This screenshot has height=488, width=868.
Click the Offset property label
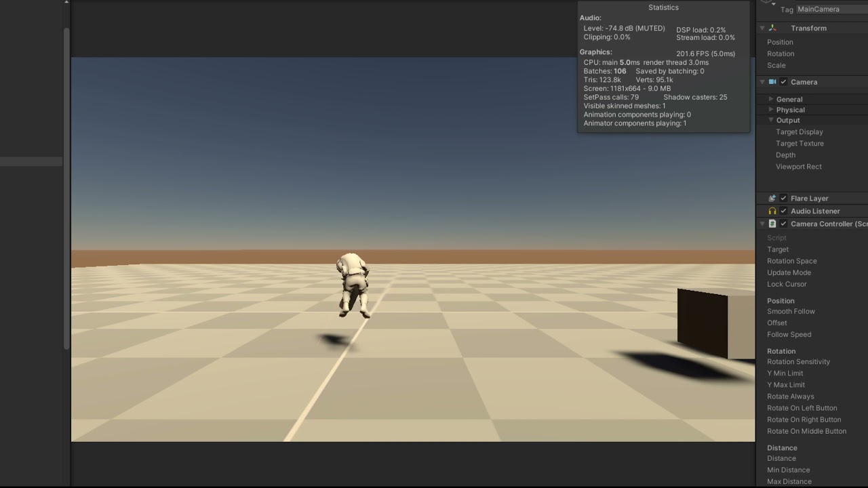click(x=777, y=323)
